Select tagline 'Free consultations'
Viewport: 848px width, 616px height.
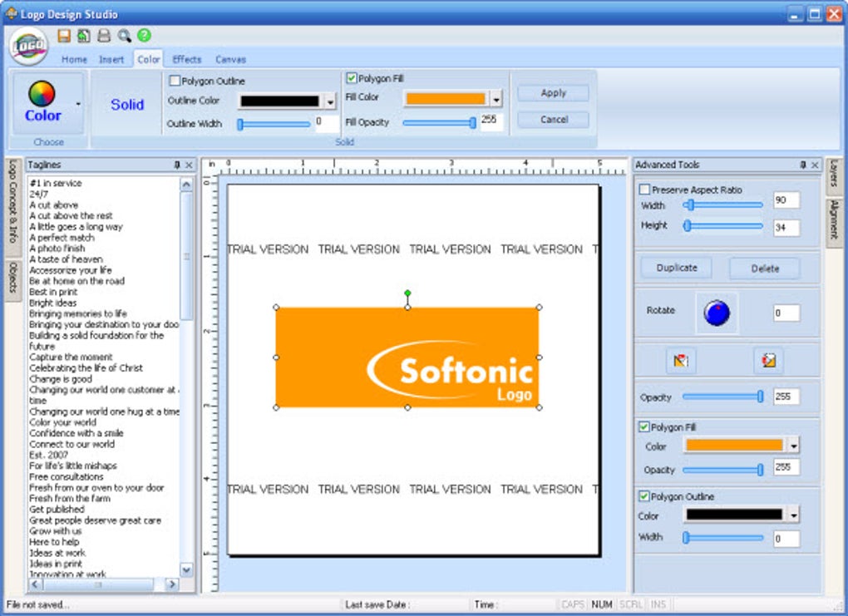[66, 476]
